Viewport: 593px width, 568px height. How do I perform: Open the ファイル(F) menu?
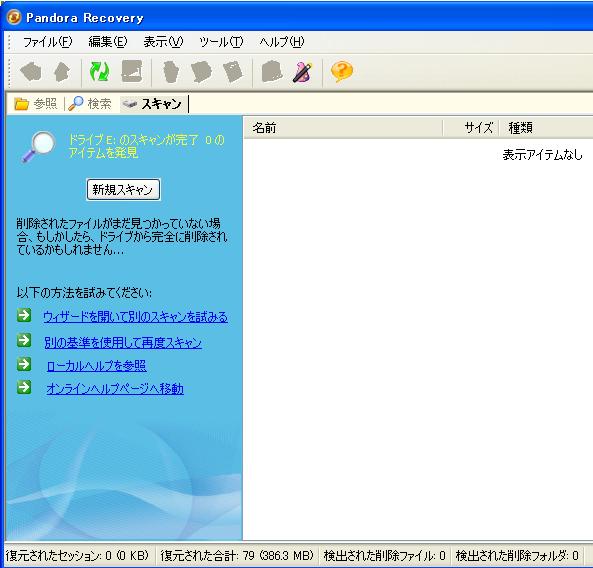point(48,42)
